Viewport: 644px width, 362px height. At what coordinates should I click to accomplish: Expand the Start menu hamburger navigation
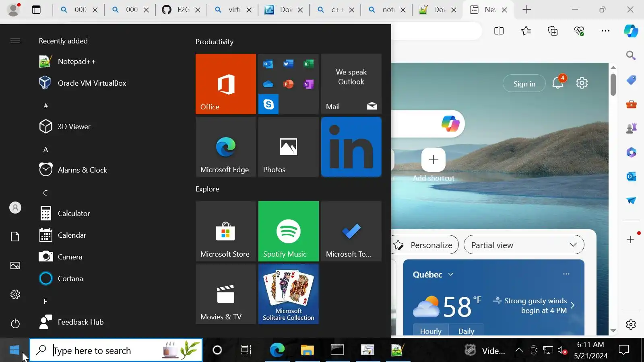coord(15,41)
